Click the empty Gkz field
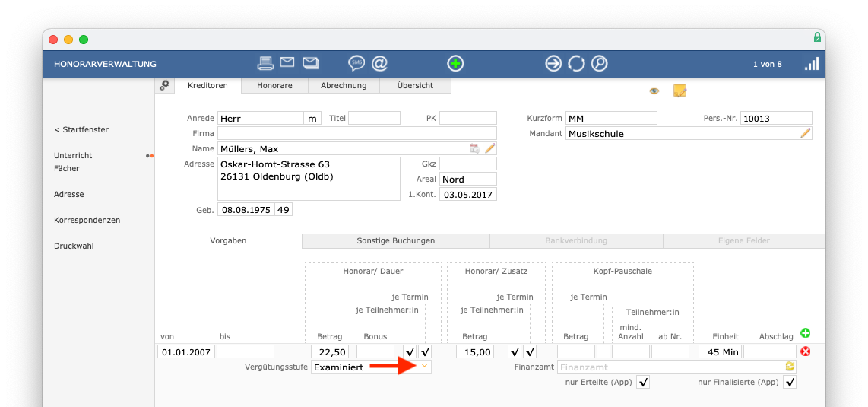Viewport: 868px width, 407px height. coord(468,164)
